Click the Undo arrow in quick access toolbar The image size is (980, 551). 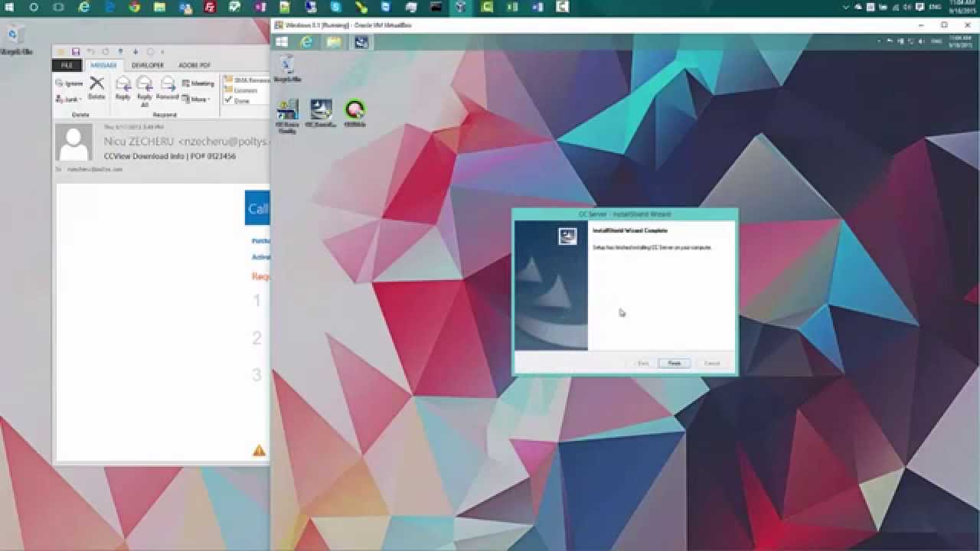pyautogui.click(x=90, y=52)
